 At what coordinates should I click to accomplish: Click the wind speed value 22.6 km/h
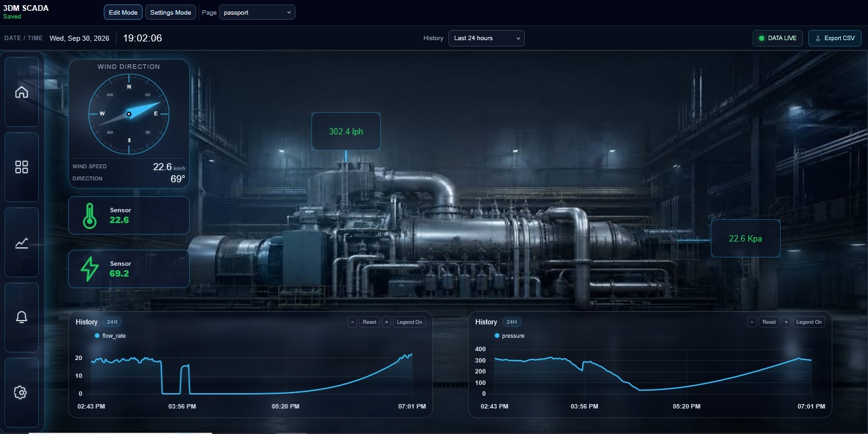(x=169, y=167)
